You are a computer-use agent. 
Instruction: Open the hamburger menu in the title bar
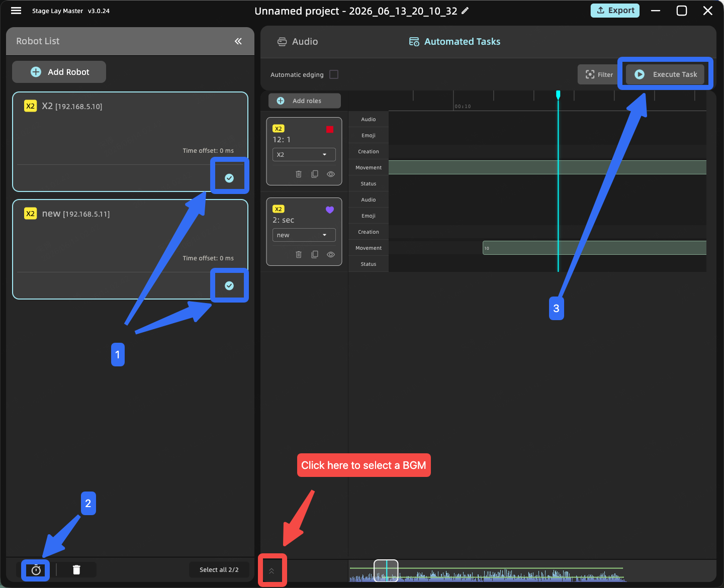[16, 11]
